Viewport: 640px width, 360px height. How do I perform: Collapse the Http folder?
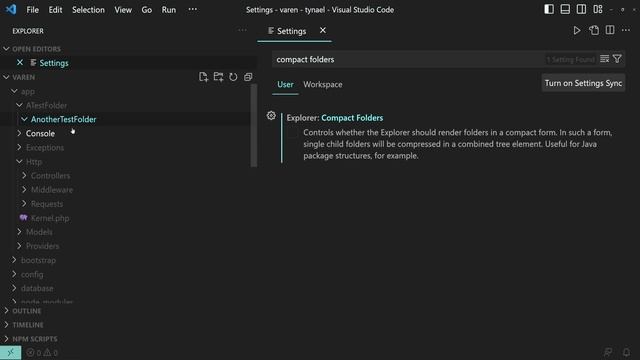tap(19, 162)
